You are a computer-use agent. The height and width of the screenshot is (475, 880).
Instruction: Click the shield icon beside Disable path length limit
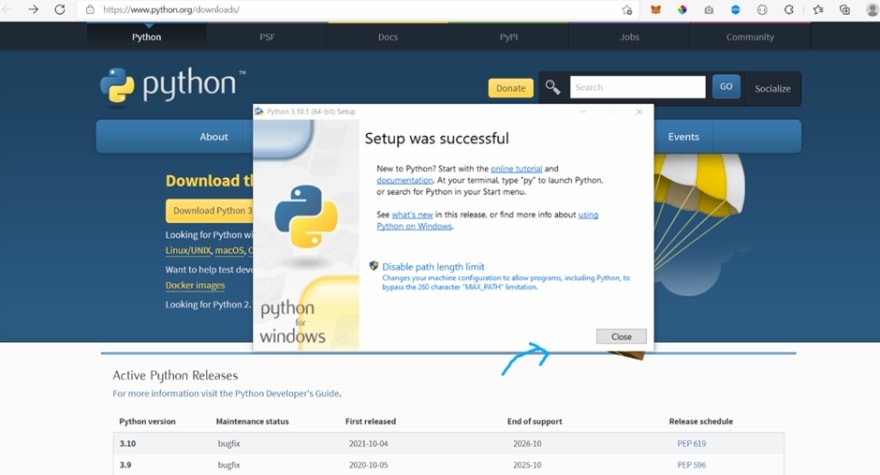[374, 266]
